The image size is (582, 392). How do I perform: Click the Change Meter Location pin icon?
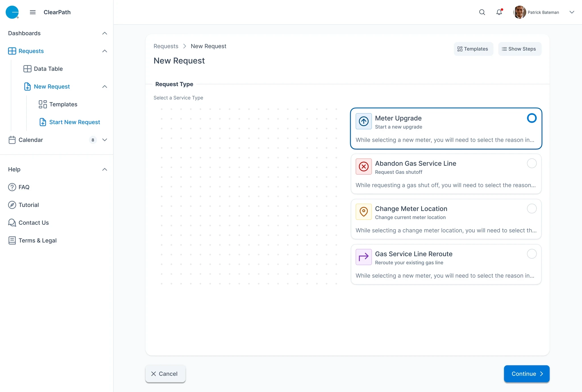tap(363, 212)
